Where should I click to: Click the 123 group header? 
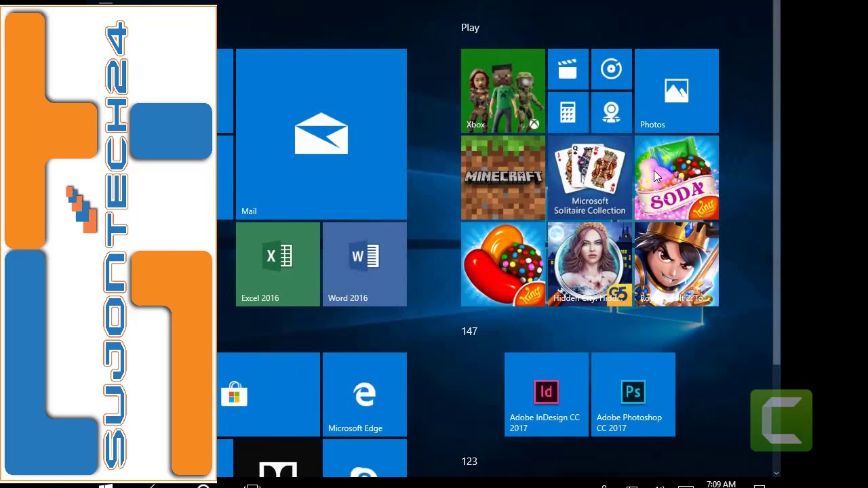[469, 462]
